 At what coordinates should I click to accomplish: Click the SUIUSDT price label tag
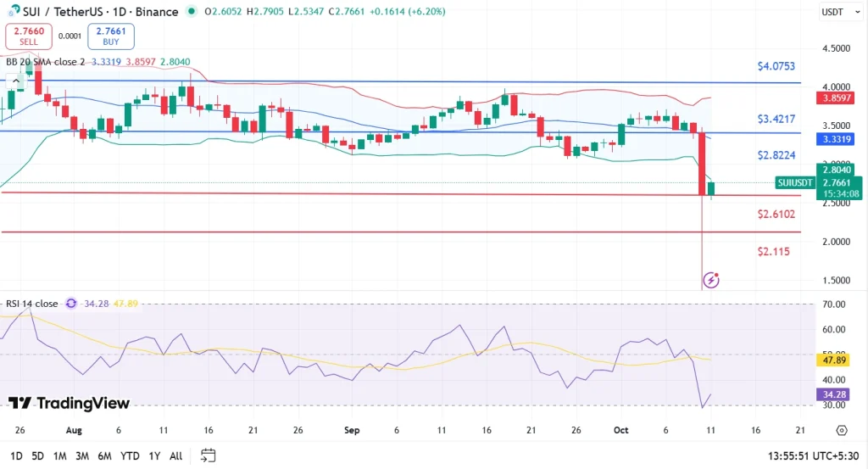pos(796,182)
